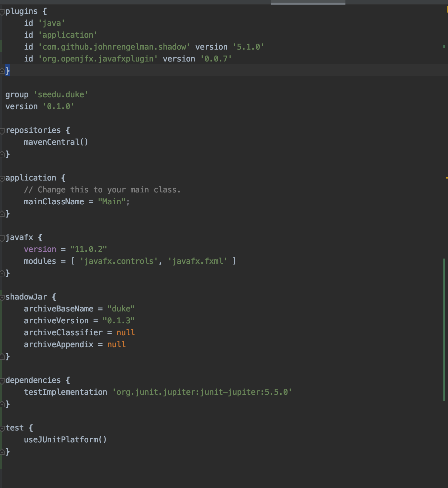Click 'com.github.johnrengelman.shadow' plugin string
Screen dimensions: 448x488
pos(114,47)
